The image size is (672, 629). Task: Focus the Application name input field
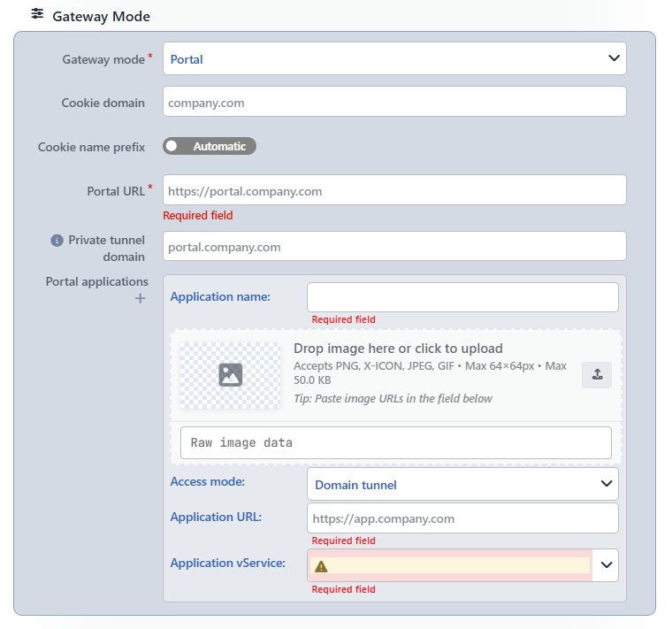click(x=462, y=297)
